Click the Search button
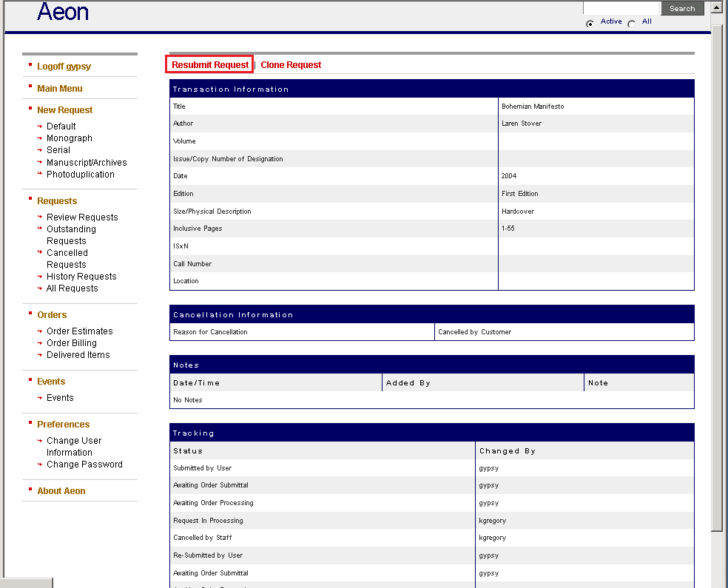728x588 pixels. coord(681,8)
